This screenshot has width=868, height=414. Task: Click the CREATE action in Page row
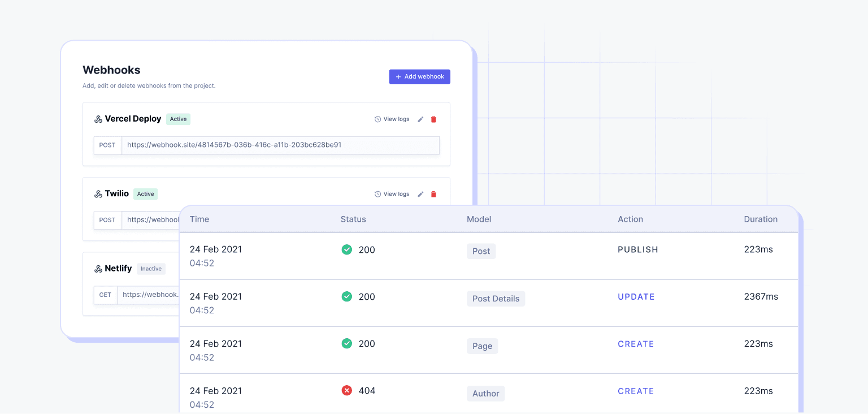(636, 344)
